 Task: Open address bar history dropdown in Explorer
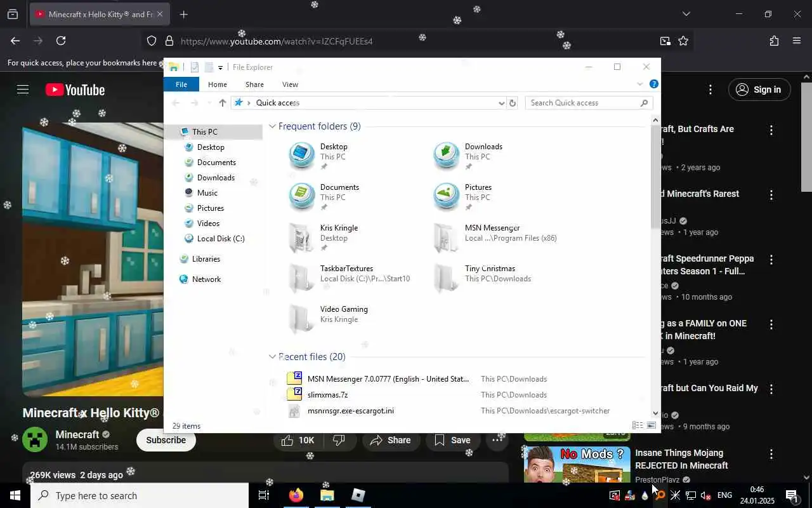pos(501,103)
